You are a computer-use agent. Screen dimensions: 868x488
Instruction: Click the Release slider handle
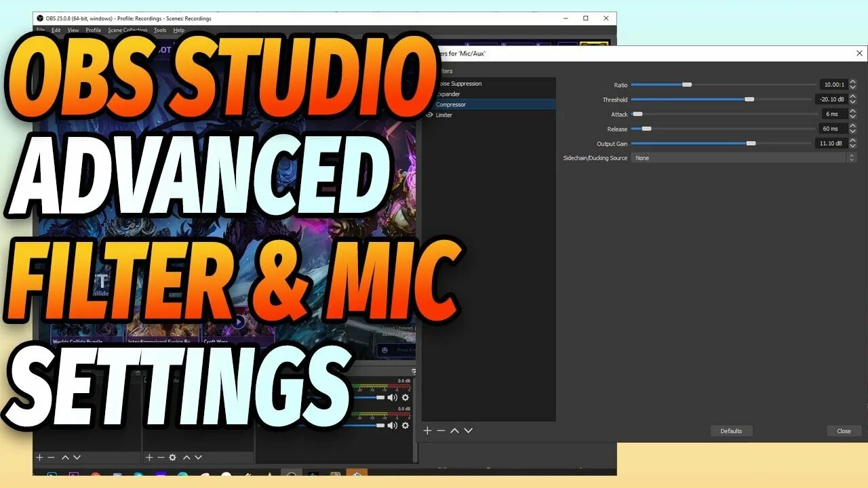[x=646, y=129]
